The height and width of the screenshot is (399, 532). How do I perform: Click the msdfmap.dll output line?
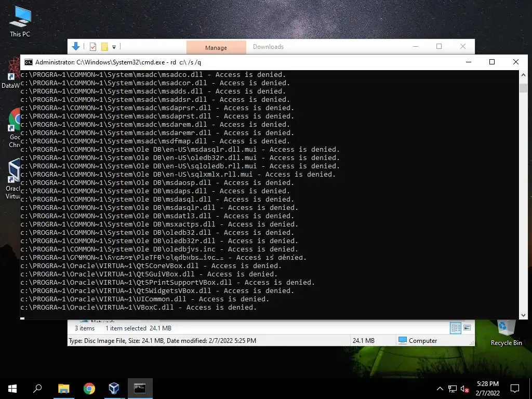tap(155, 141)
